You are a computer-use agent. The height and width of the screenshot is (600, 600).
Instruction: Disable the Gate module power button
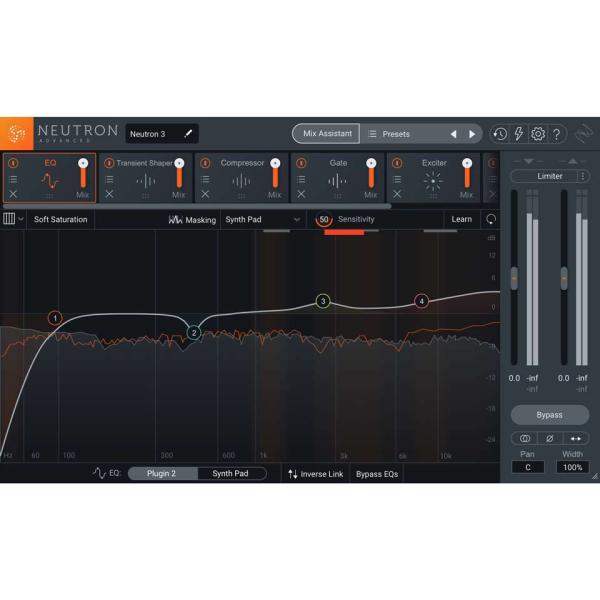tap(302, 163)
